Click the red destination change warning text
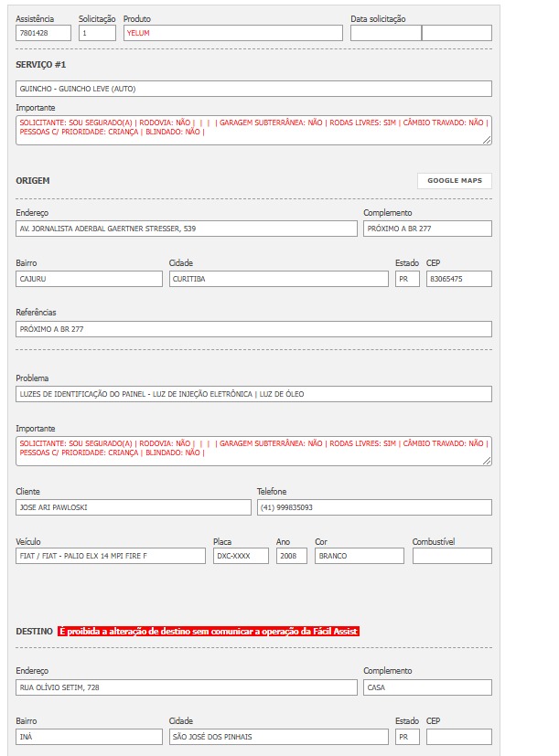 209,631
